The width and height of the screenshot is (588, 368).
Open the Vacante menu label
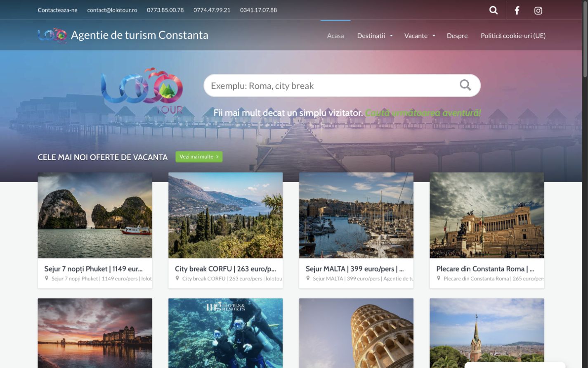(x=416, y=36)
